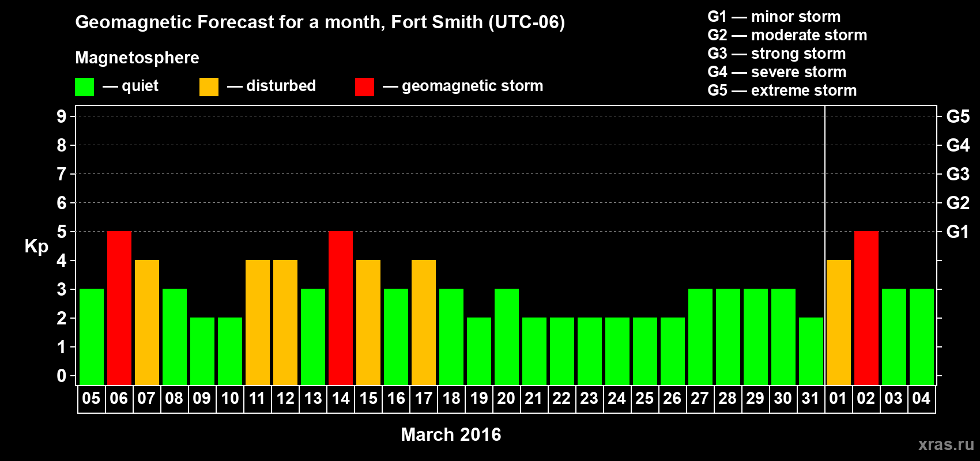Click the G1 label on right axis

tap(958, 232)
